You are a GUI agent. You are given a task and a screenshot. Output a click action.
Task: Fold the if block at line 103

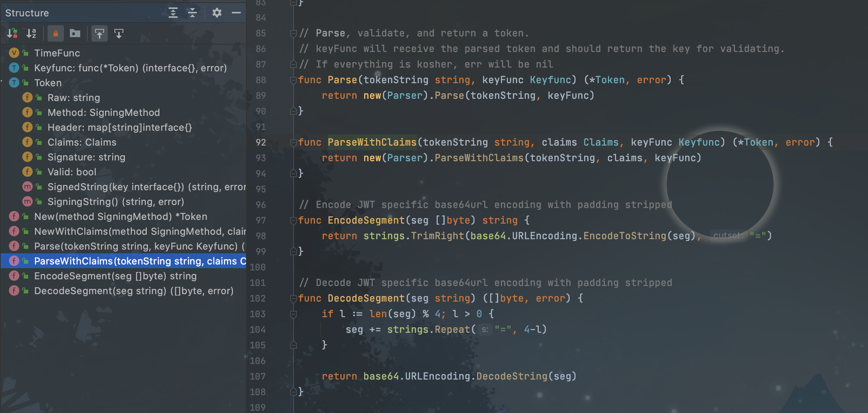tap(293, 314)
